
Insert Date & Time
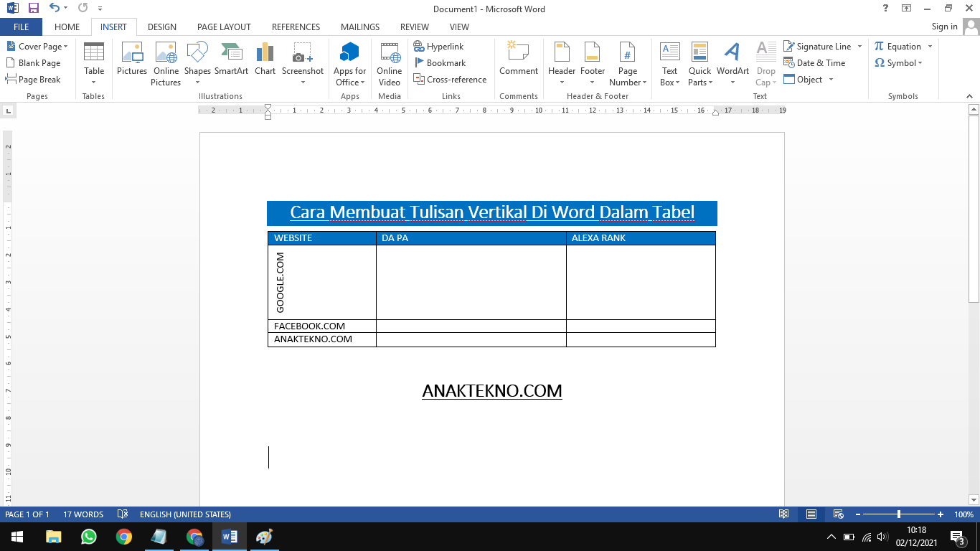(814, 63)
